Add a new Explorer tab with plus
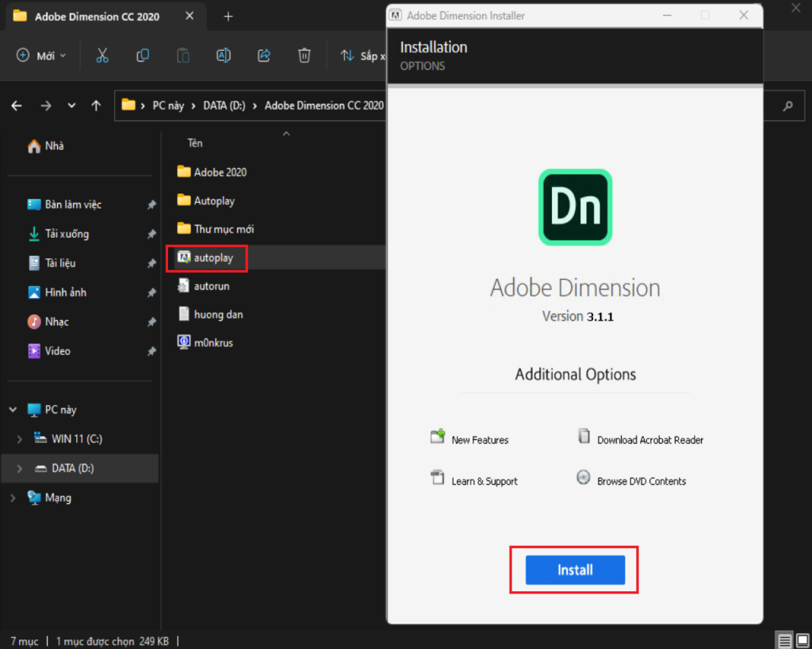812x649 pixels. click(x=228, y=17)
